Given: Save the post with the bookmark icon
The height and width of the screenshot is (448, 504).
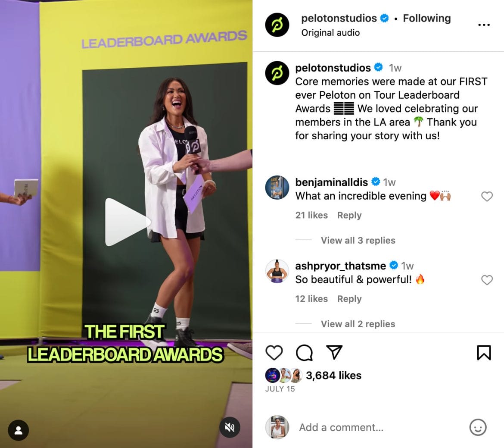Looking at the screenshot, I should click(484, 352).
